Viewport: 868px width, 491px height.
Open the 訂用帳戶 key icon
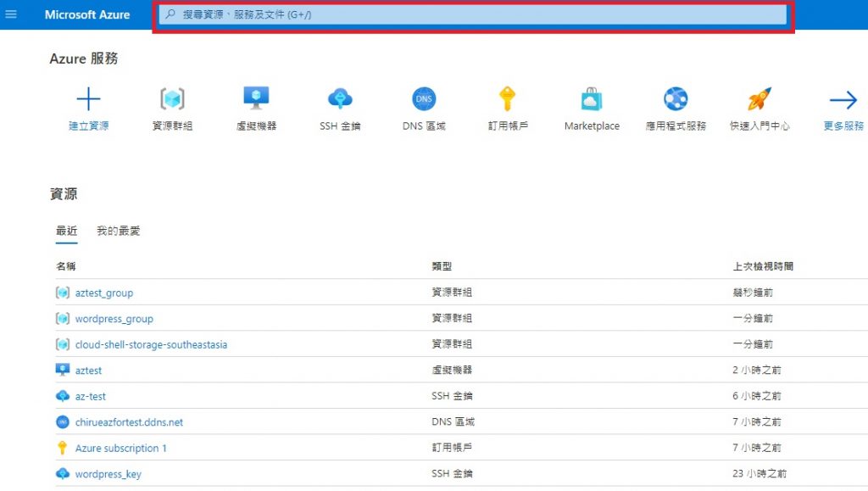coord(508,99)
